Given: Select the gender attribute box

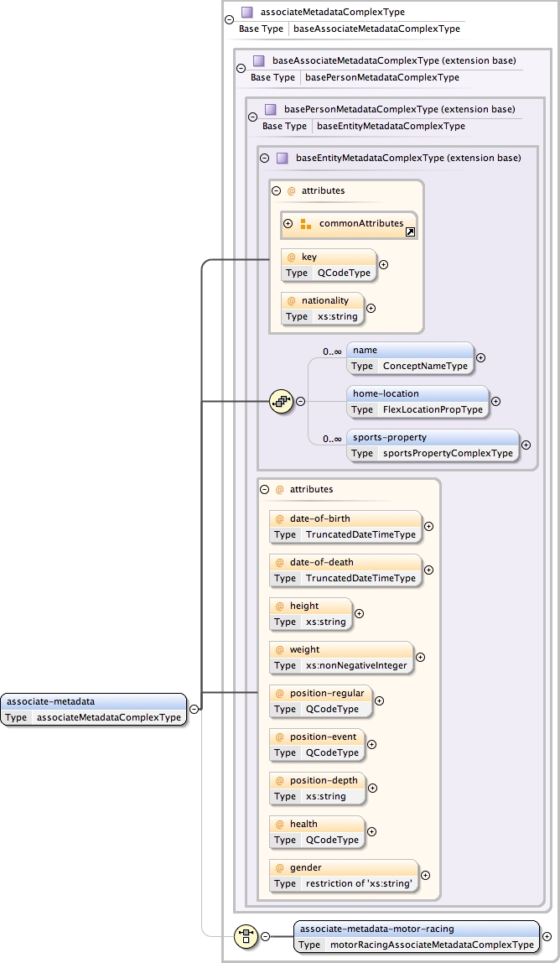Looking at the screenshot, I should click(x=345, y=875).
